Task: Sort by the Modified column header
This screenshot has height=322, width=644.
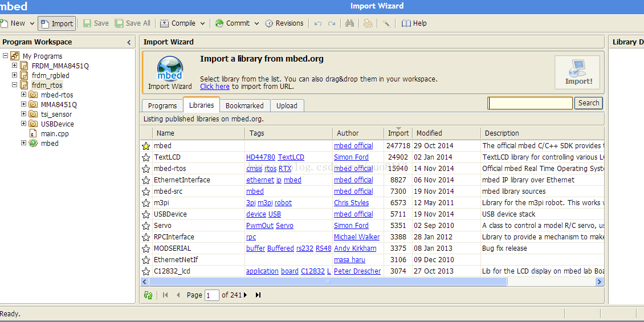Action: 446,133
